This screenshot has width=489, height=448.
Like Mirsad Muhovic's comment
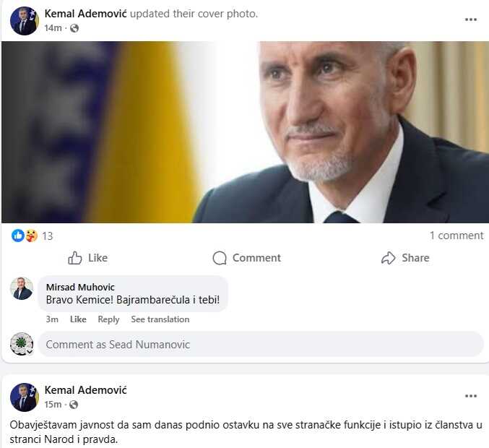point(78,319)
